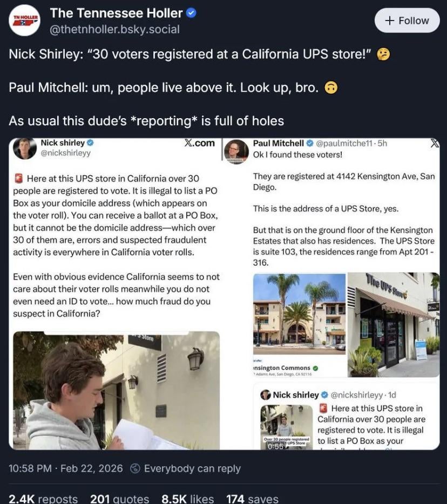This screenshot has height=504, width=447.
Task: View the 2.4K reposts list
Action: (43, 499)
